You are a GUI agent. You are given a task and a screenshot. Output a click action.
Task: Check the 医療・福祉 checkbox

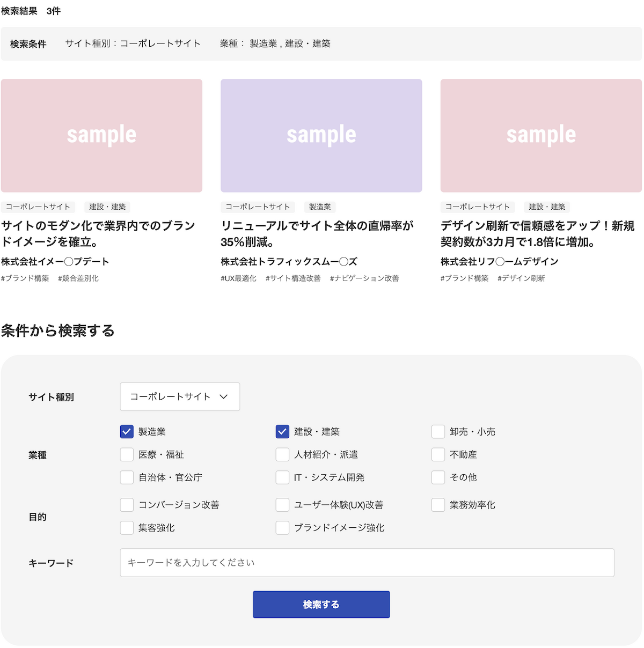pyautogui.click(x=127, y=455)
